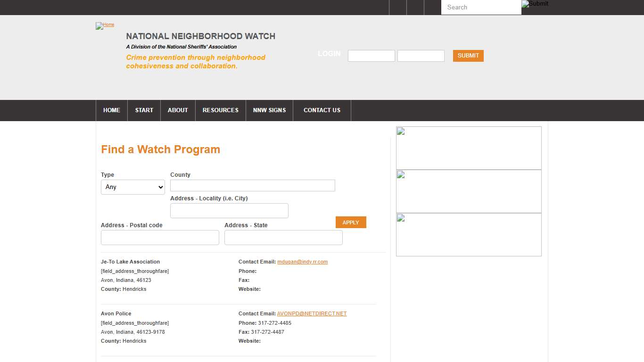The image size is (644, 362).
Task: Open the mdugan@indy.rr.com email link
Action: [302, 262]
